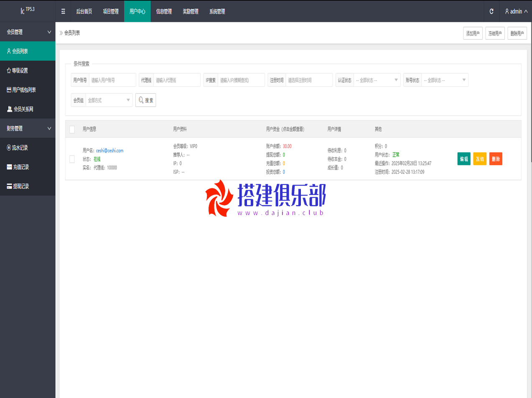Open 流水记录 sidebar item
The height and width of the screenshot is (398, 532).
click(x=28, y=147)
